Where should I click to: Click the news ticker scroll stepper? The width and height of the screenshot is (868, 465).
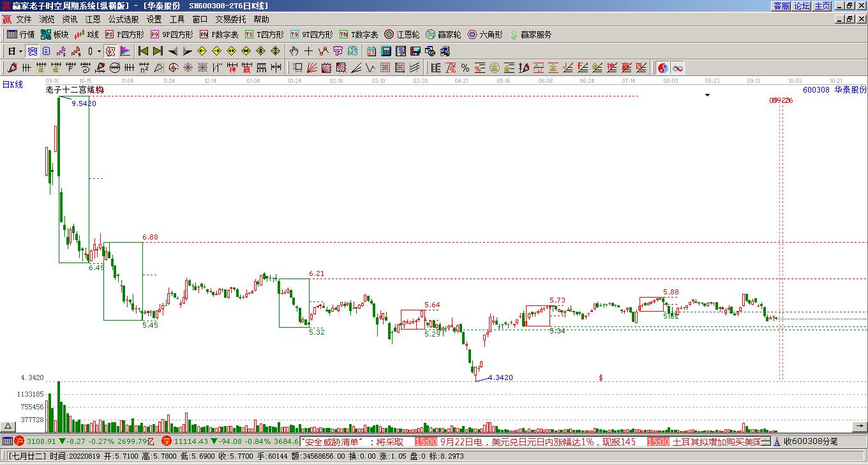765,441
